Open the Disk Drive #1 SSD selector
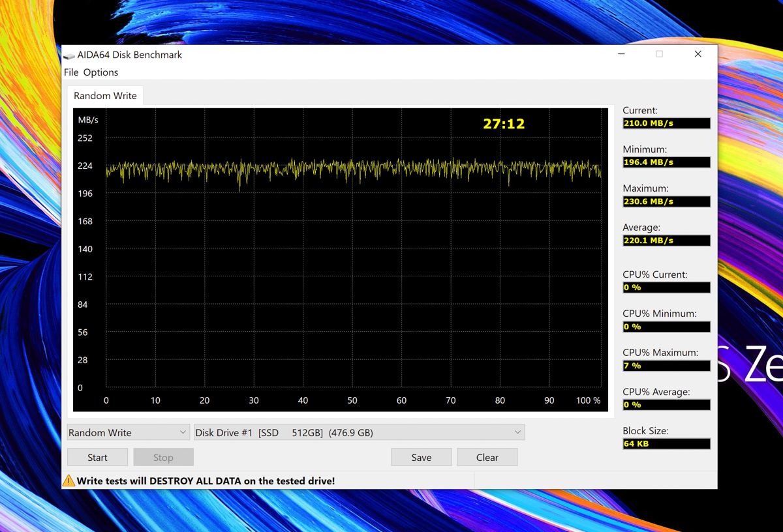Screen dimensions: 783x532 point(359,432)
